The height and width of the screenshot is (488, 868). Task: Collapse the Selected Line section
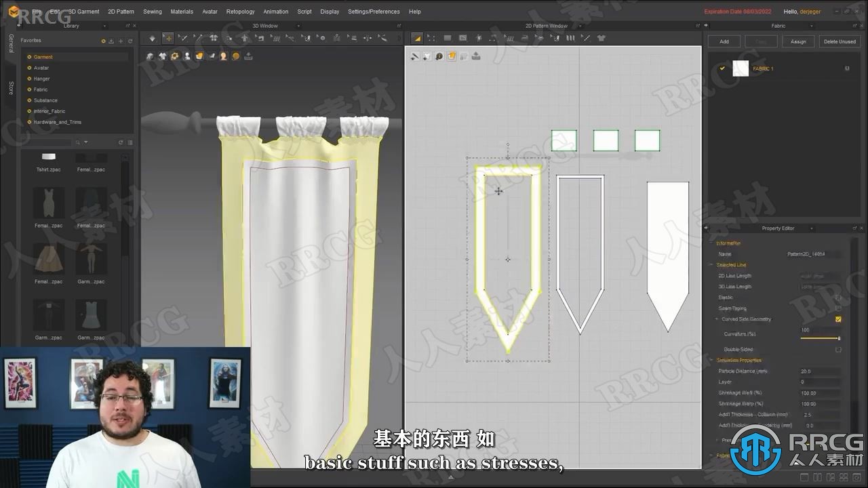(x=711, y=265)
